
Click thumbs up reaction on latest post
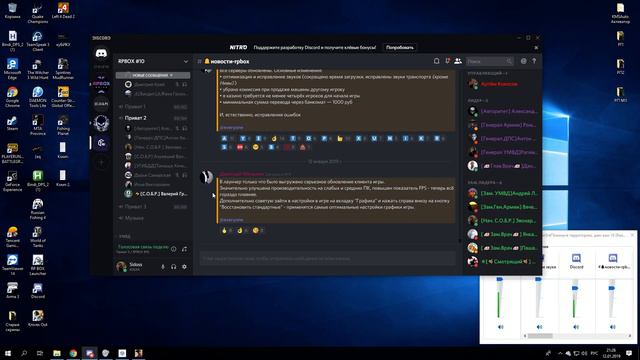pyautogui.click(x=226, y=231)
